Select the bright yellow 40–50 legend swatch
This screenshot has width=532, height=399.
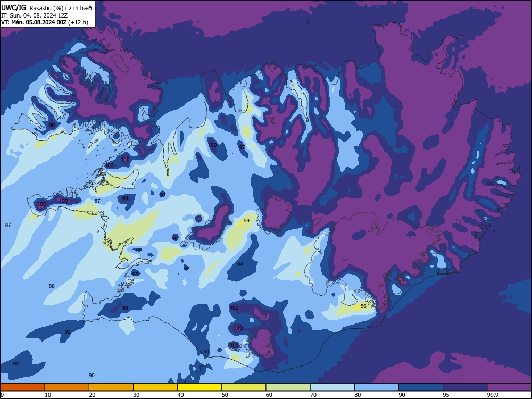199,387
